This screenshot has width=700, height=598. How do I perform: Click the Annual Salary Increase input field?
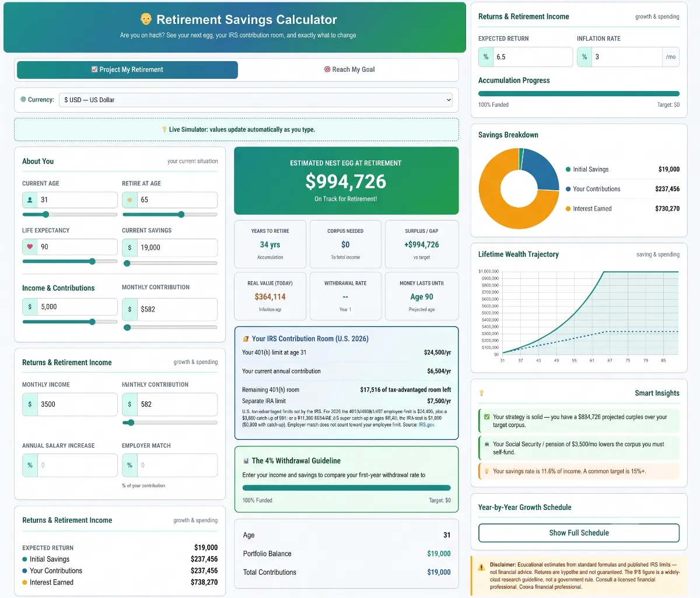[77, 465]
